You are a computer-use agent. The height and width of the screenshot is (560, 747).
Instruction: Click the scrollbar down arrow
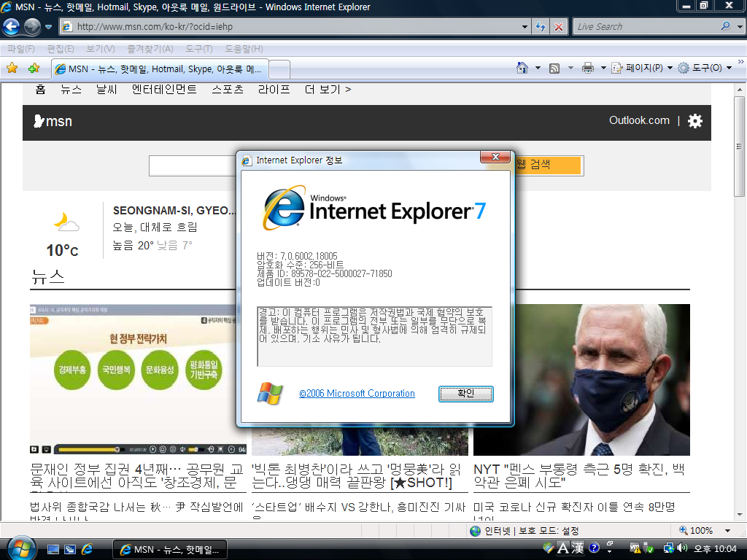[x=740, y=515]
